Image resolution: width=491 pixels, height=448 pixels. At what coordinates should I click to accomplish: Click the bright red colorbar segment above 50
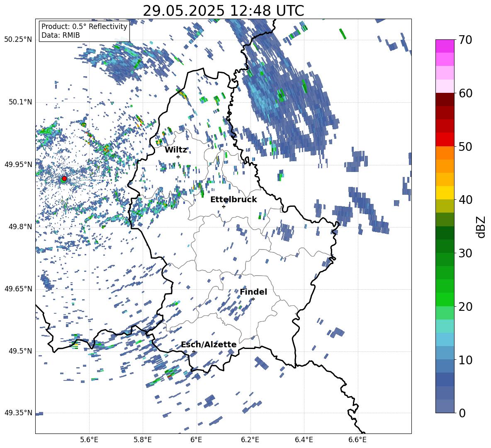(x=445, y=140)
